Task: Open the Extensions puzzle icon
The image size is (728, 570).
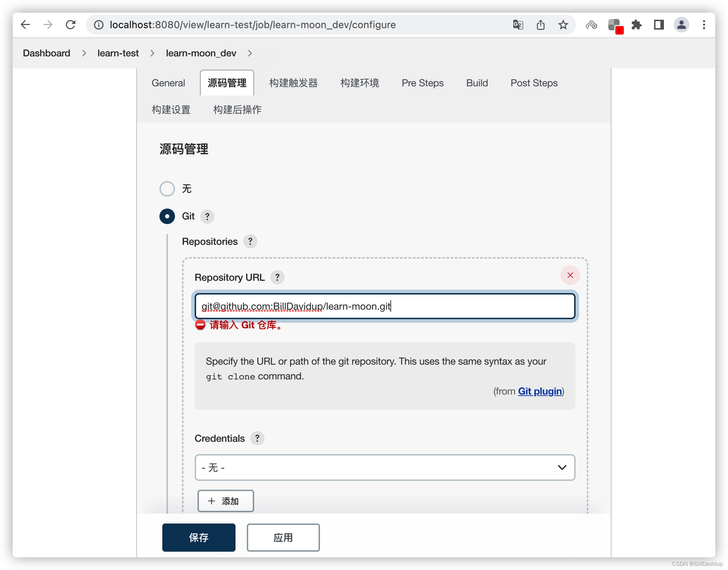Action: coord(636,25)
